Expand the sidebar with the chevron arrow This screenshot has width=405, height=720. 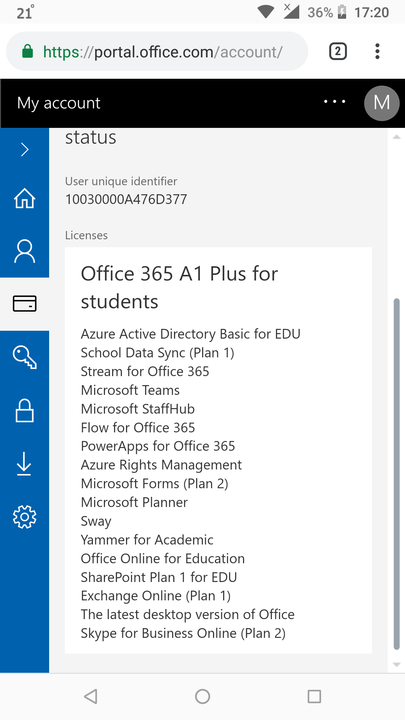click(x=25, y=149)
